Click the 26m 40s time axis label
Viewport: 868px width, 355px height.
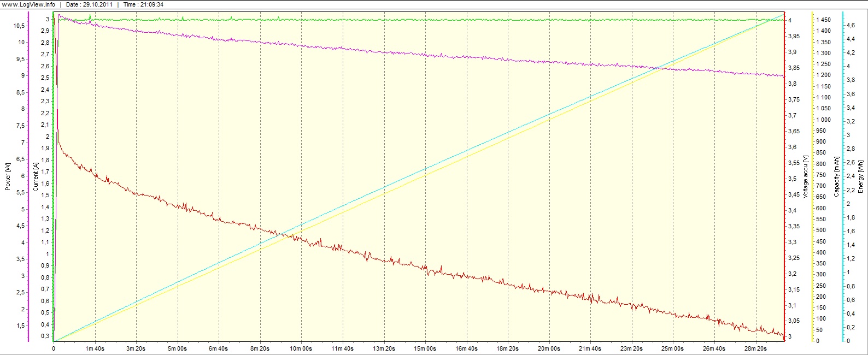(714, 348)
